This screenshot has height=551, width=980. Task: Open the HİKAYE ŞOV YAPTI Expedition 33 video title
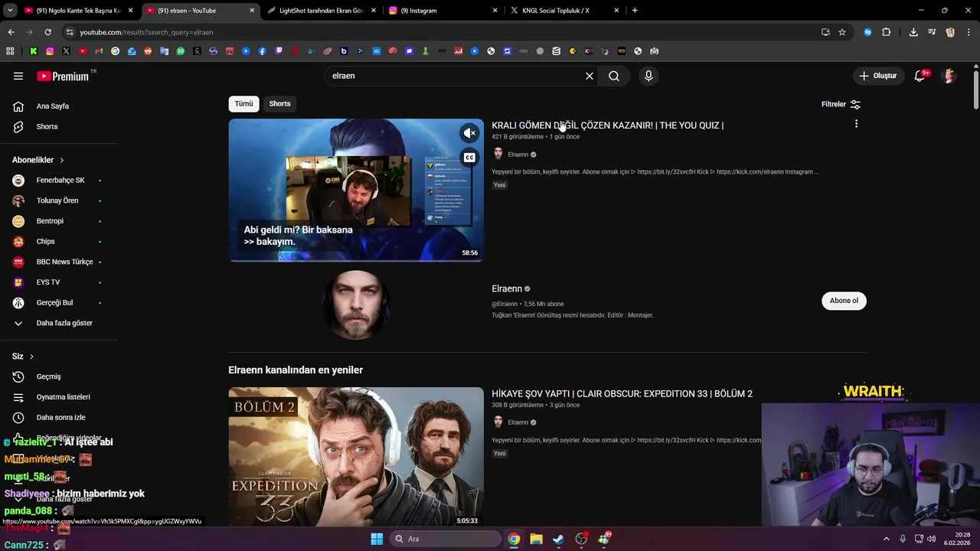pyautogui.click(x=622, y=393)
